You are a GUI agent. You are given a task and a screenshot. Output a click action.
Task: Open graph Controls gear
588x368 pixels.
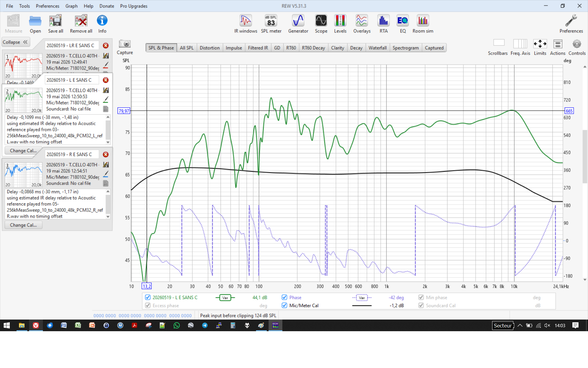(577, 47)
